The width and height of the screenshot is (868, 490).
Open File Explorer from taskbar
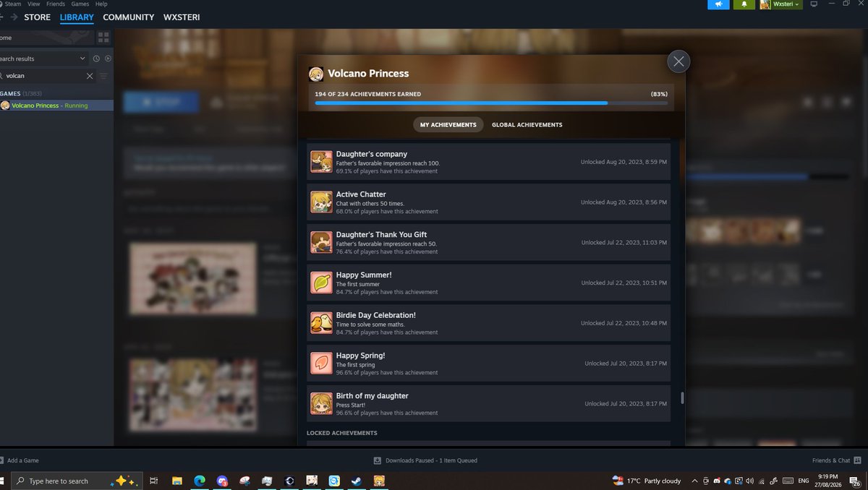(176, 481)
